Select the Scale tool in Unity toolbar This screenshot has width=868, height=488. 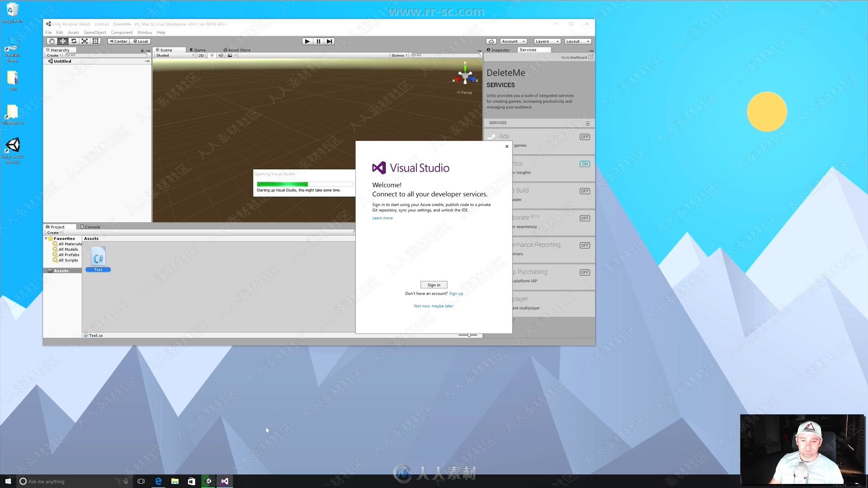point(85,41)
